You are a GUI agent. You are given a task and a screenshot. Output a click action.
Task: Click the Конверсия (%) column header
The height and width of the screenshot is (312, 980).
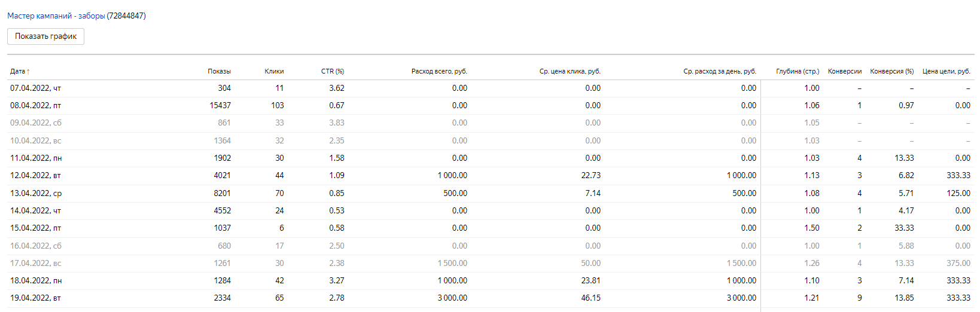[x=891, y=72]
